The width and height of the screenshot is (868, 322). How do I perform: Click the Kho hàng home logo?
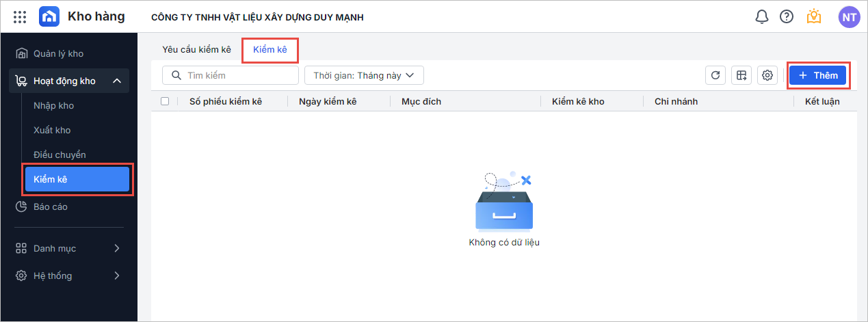tap(49, 17)
